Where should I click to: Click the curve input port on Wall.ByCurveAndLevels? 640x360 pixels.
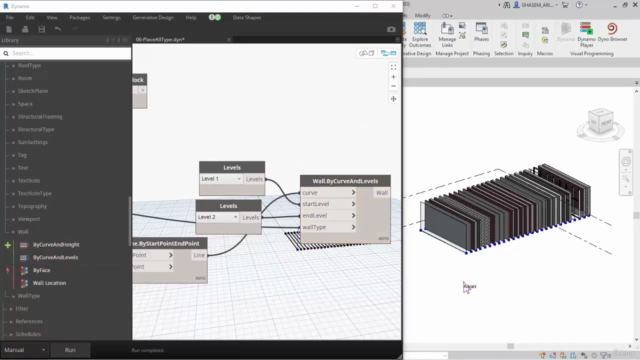click(329, 193)
